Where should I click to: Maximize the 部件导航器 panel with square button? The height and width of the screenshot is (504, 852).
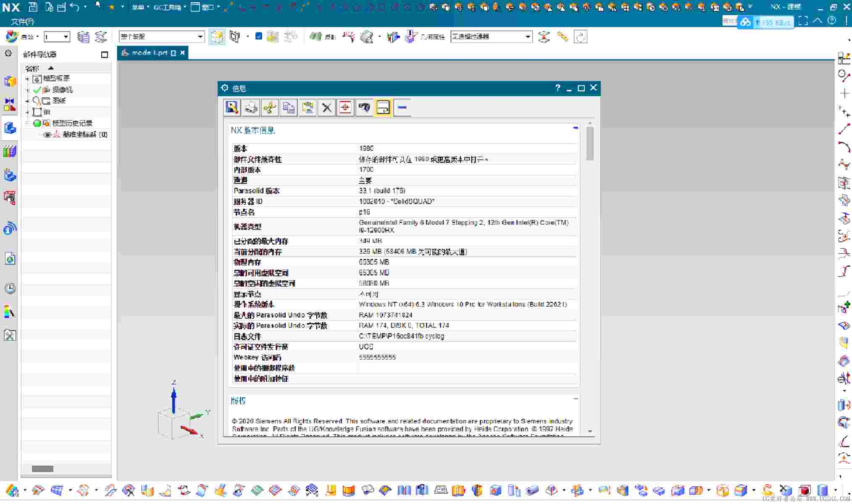pyautogui.click(x=105, y=55)
